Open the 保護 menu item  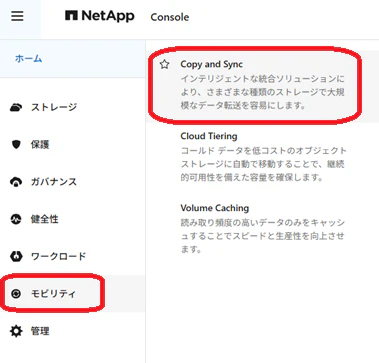point(40,144)
